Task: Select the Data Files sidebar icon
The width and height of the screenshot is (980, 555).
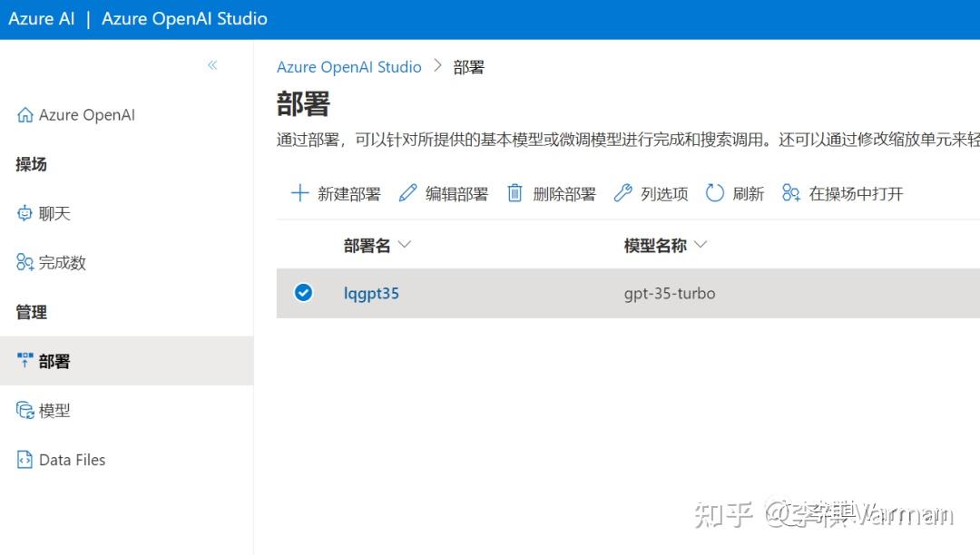Action: 24,459
